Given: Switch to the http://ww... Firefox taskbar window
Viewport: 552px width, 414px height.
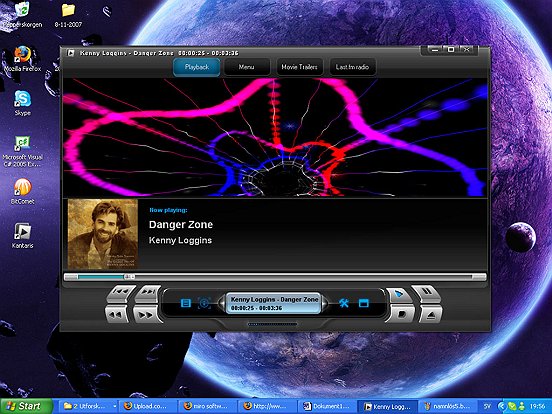Looking at the screenshot, I should [268, 406].
